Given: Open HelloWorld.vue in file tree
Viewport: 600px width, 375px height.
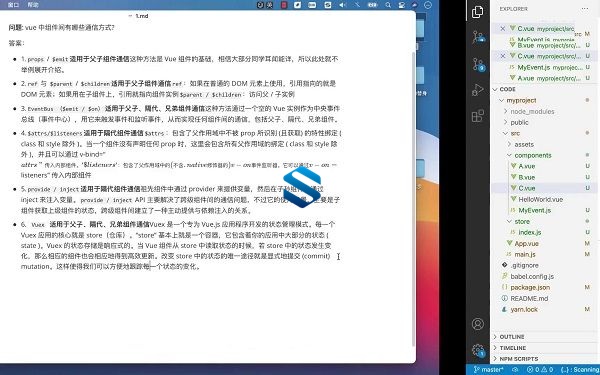Looking at the screenshot, I should pos(540,199).
